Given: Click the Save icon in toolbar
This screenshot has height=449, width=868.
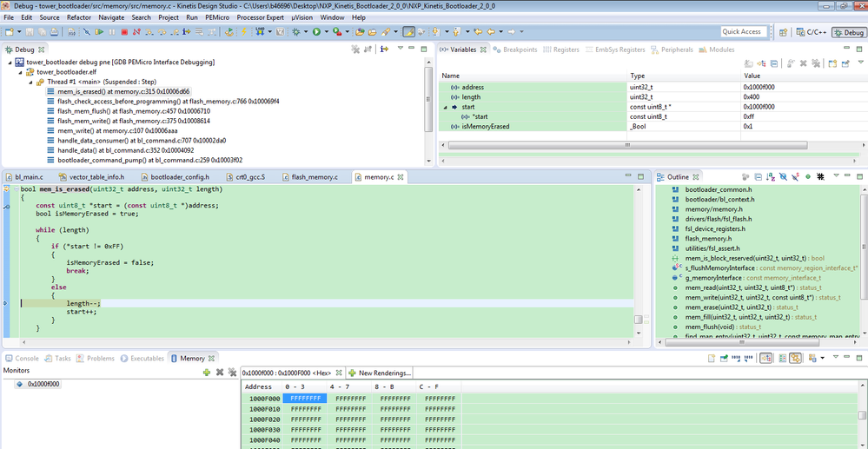Looking at the screenshot, I should [x=30, y=31].
